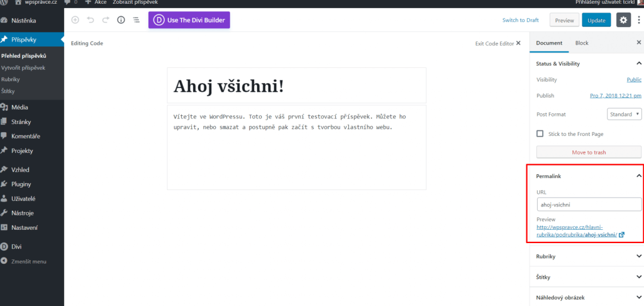Collapse menu via Zmenšit menu arrow icon

tap(4, 261)
